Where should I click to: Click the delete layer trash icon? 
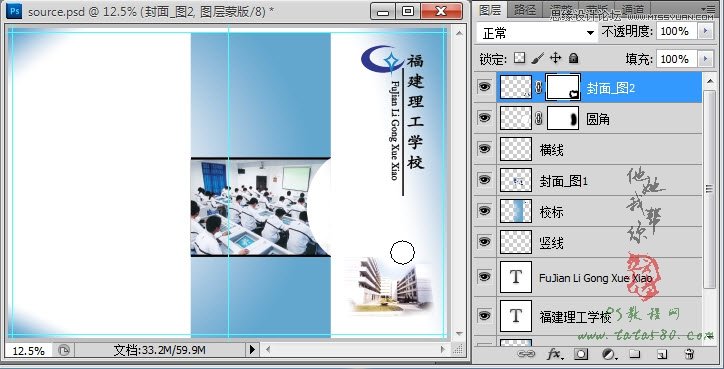point(689,354)
